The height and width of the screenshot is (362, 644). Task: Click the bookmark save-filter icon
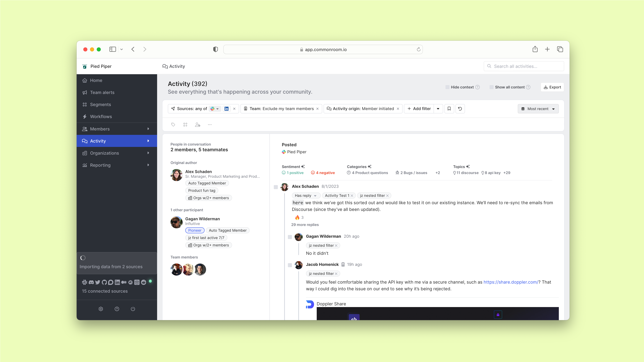449,109
